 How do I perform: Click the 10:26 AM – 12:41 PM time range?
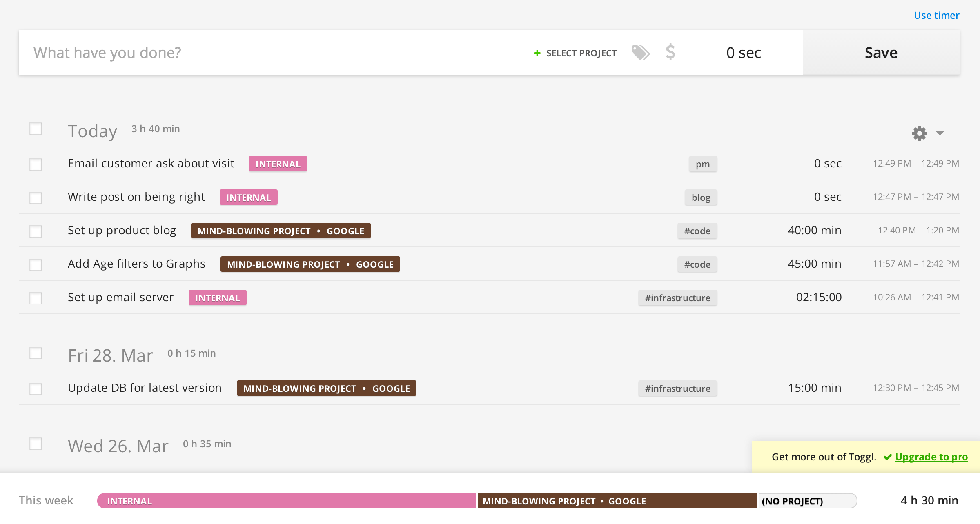pos(916,297)
